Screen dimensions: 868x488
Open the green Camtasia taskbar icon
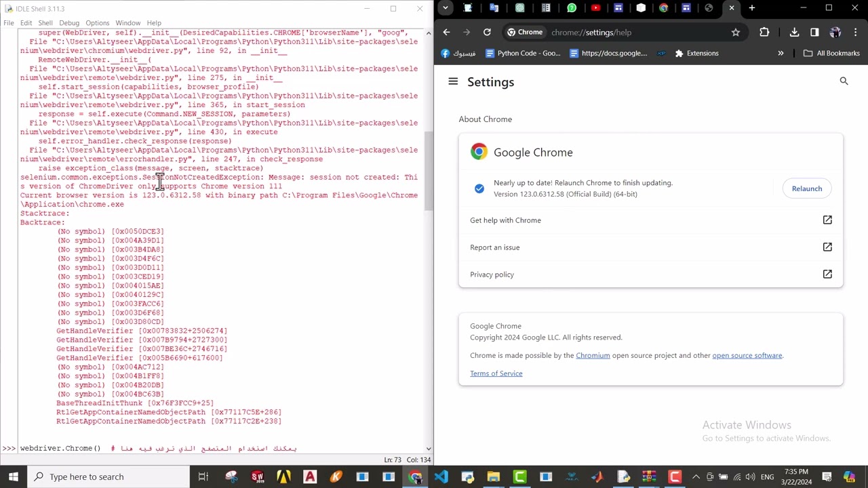(519, 476)
